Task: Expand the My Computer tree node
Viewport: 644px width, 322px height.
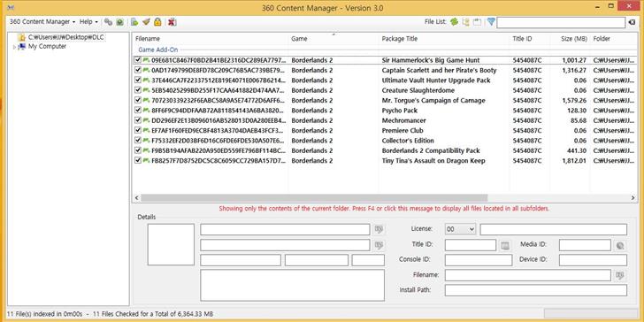Action: tap(14, 47)
